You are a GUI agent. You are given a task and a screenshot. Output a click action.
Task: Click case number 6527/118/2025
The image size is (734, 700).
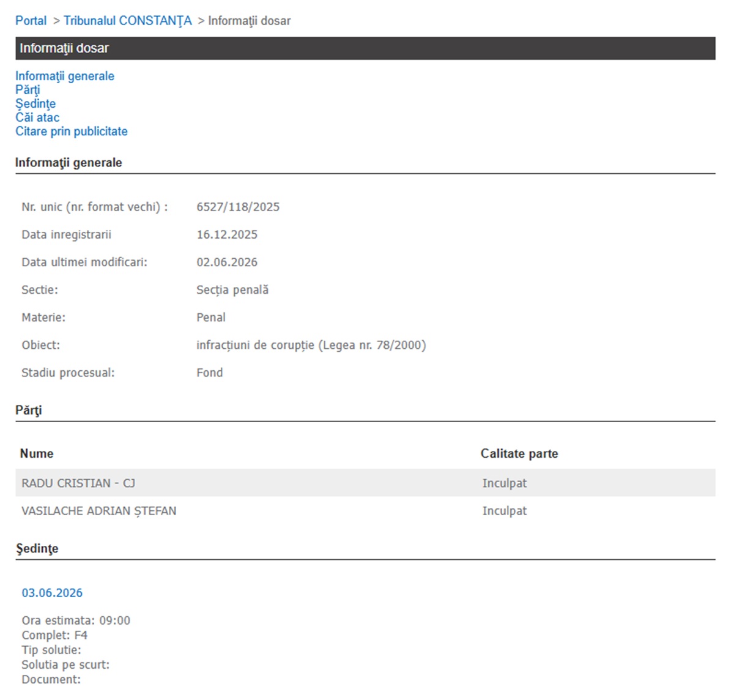pyautogui.click(x=238, y=207)
